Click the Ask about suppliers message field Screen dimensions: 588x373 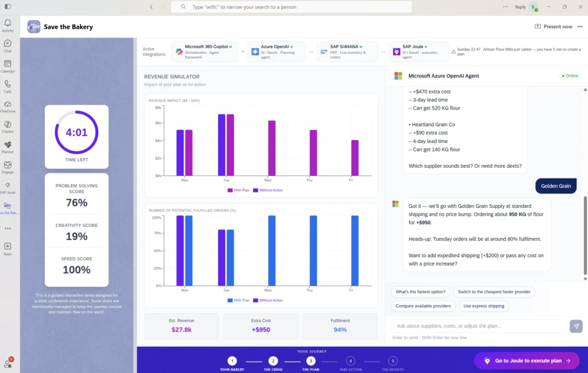[x=479, y=326]
